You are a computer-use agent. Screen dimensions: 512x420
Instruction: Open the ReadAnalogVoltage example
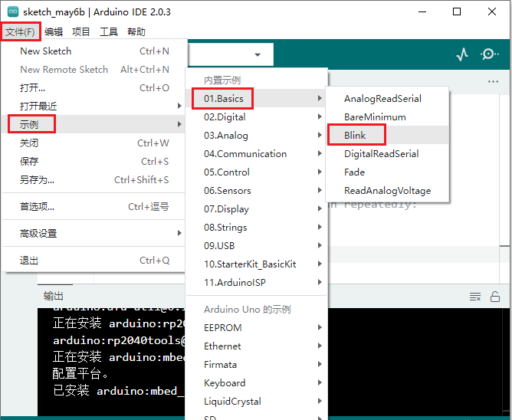pyautogui.click(x=388, y=190)
